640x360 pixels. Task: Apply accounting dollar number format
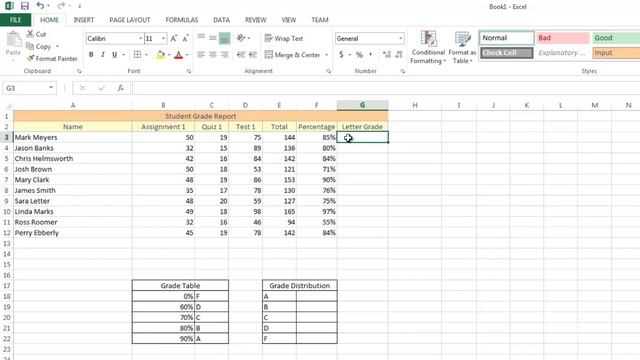tap(341, 55)
